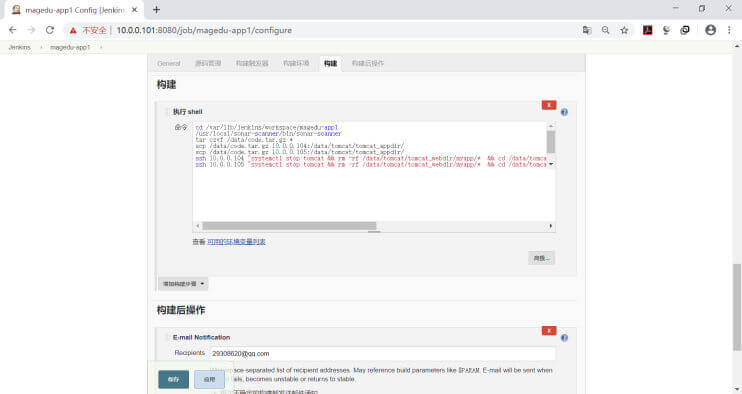Screen dimensions: 742x394
Task: Click the command box scroll-up arrow
Action: [x=551, y=126]
